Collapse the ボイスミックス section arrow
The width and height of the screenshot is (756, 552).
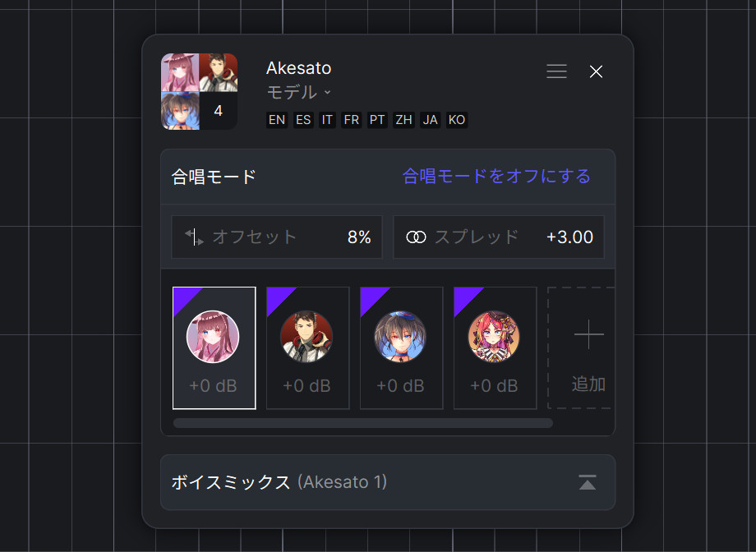tap(588, 482)
